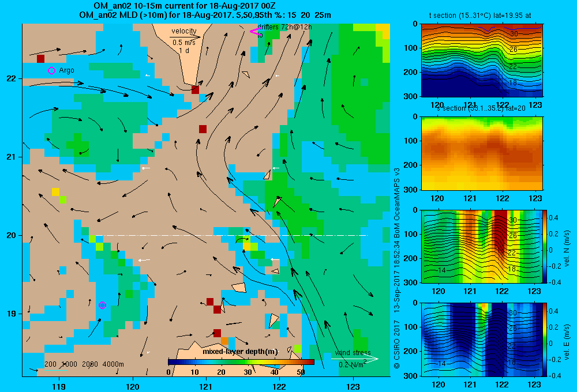This screenshot has height=392, width=577.
Task: Click the 's section' salinity panel title
Action: [x=481, y=108]
